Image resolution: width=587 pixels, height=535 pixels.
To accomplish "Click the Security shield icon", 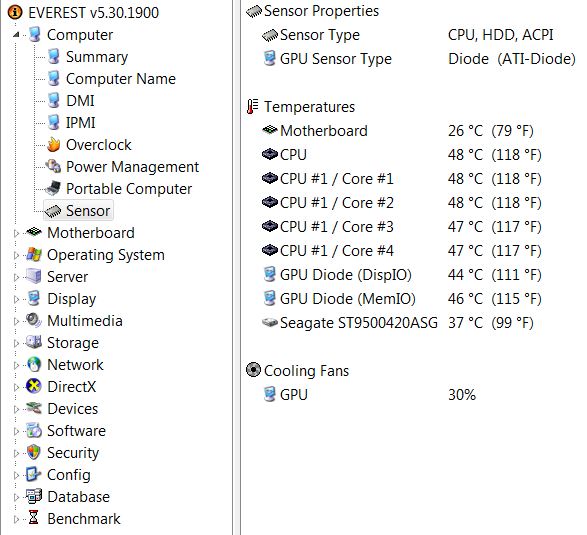I will (34, 453).
